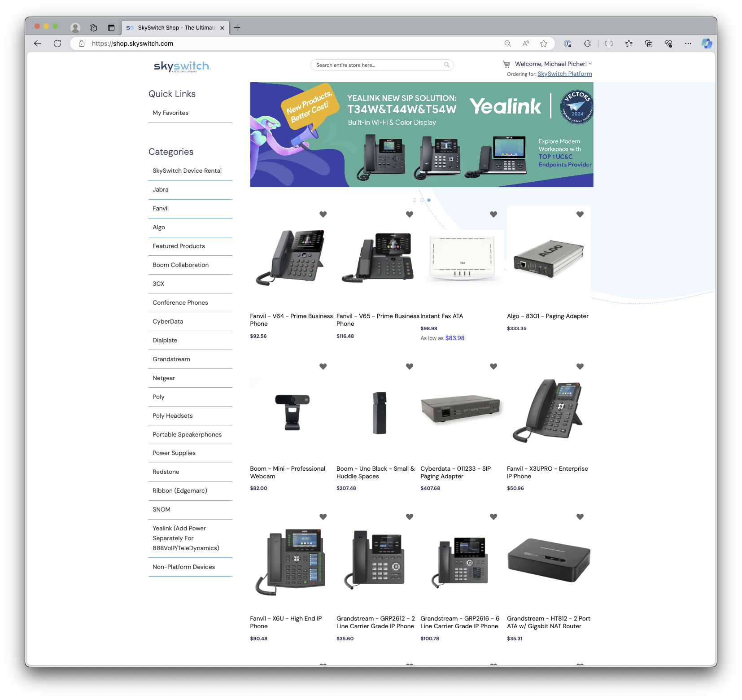Viewport: 742px width, 700px height.
Task: Favorite the Grandstream HT812 ATA
Action: coord(580,517)
